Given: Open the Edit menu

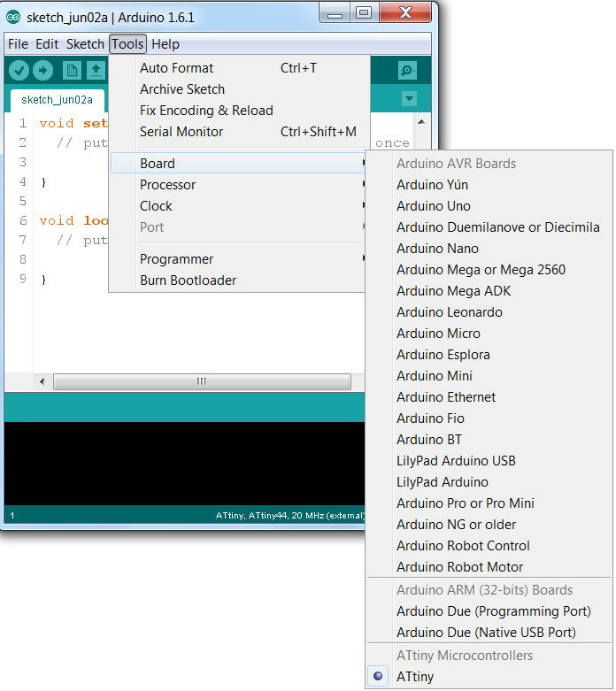Looking at the screenshot, I should (x=47, y=44).
